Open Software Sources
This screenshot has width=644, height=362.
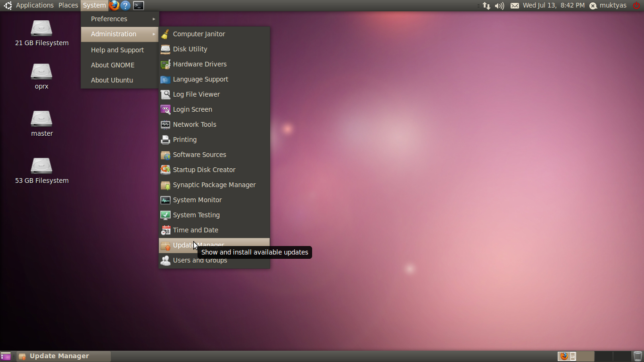(215, 155)
